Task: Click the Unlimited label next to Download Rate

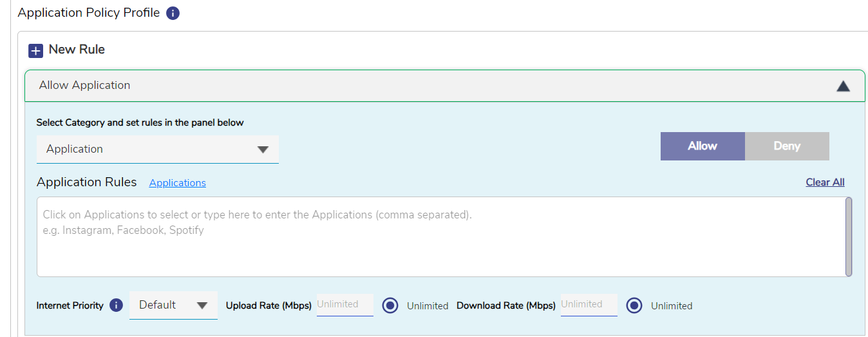Action: [x=672, y=306]
